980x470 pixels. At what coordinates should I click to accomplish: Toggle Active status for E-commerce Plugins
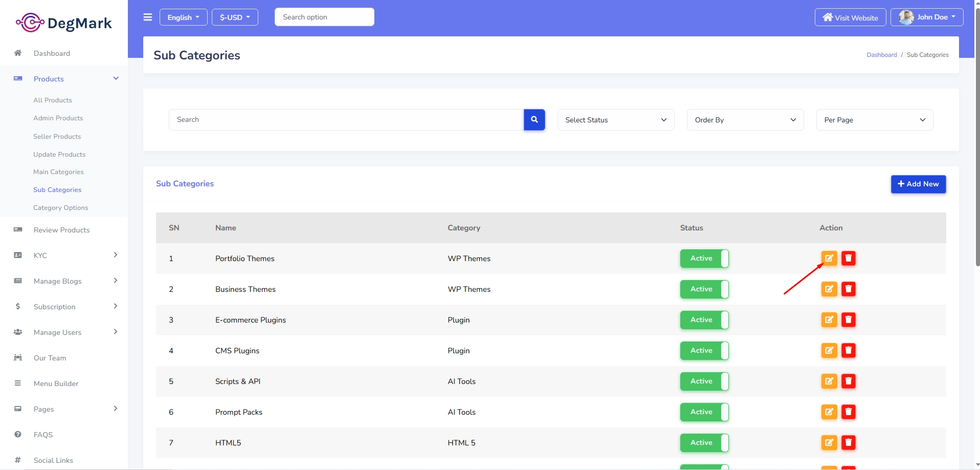click(704, 319)
